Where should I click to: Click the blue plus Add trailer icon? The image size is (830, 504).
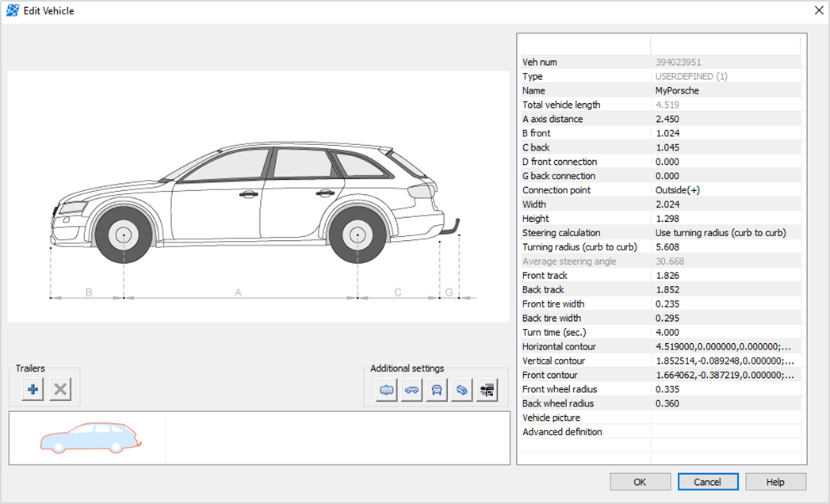click(x=33, y=390)
